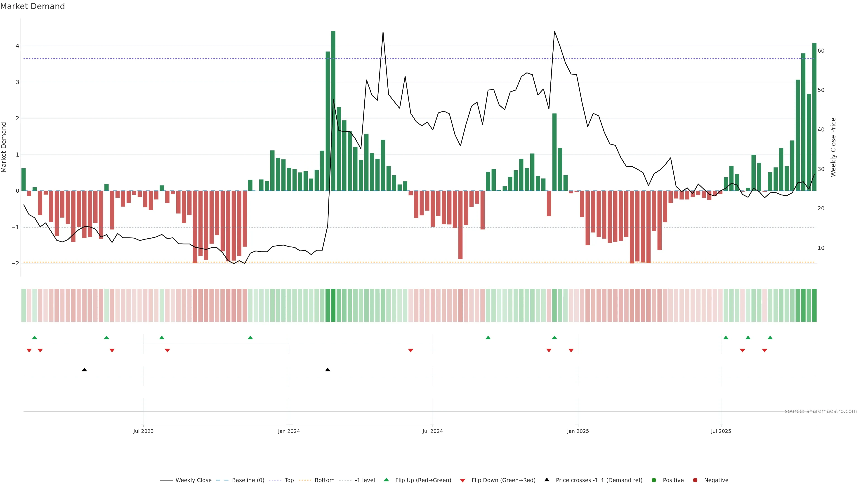Click the Jan 2024 axis label
Screen dimensions: 868x488
(x=289, y=431)
